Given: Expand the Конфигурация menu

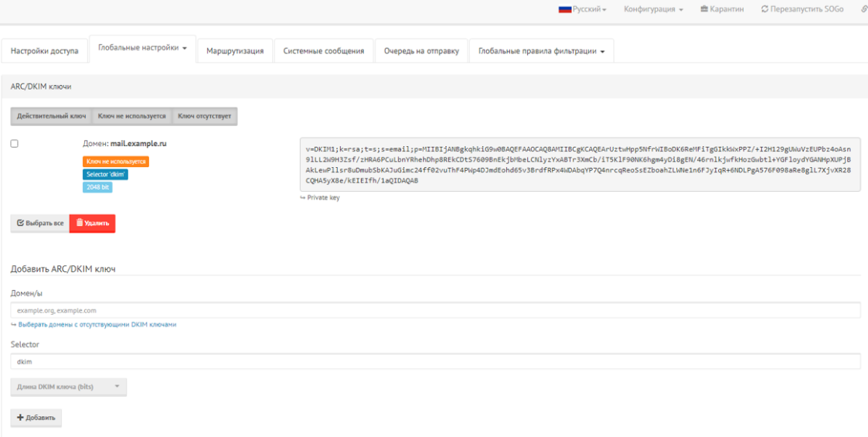Looking at the screenshot, I should click(x=653, y=9).
